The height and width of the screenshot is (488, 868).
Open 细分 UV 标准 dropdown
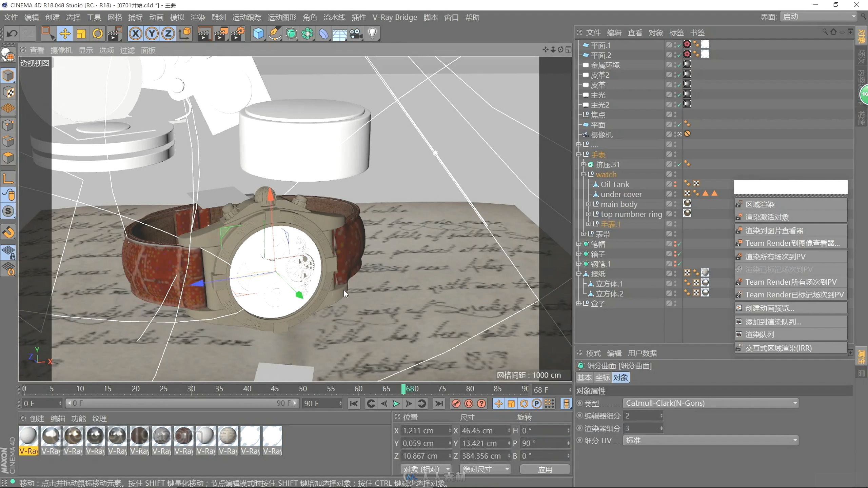[x=711, y=440]
